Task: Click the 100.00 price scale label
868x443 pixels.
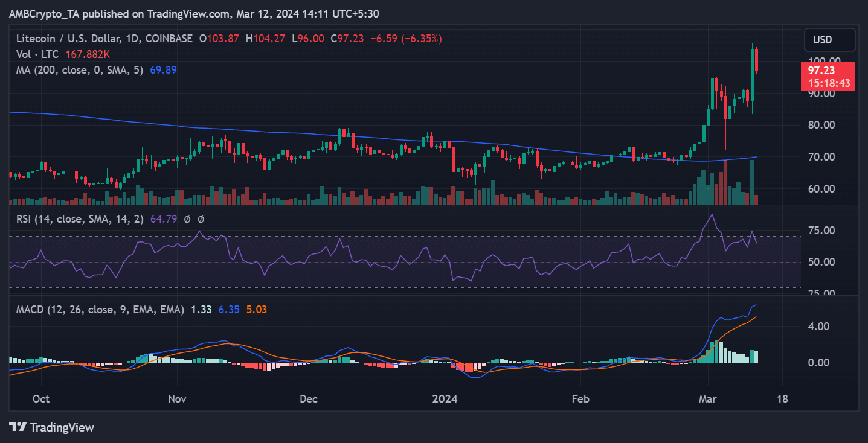Action: pyautogui.click(x=824, y=60)
